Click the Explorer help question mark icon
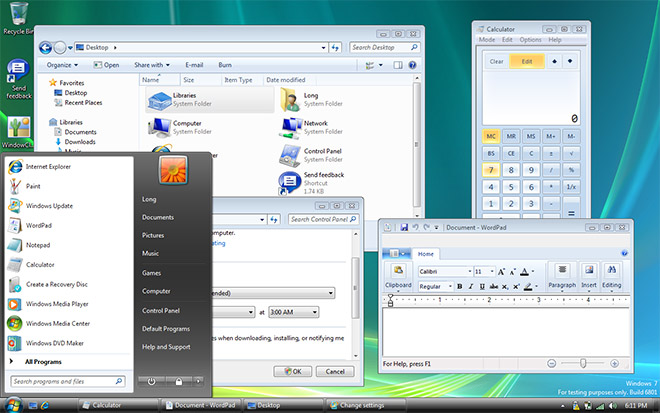660x413 pixels. tap(412, 65)
